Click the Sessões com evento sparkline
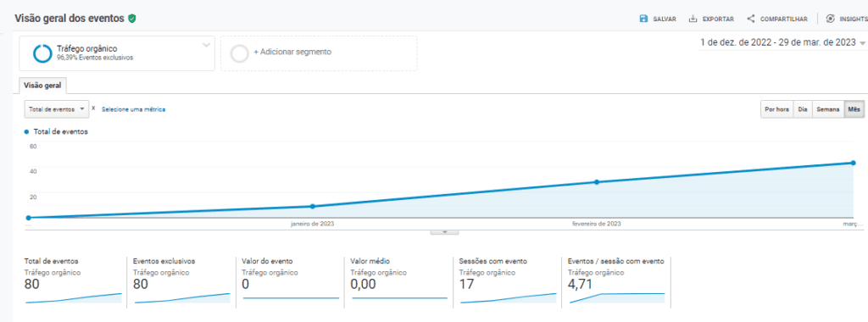Image resolution: width=868 pixels, height=322 pixels. [509, 297]
